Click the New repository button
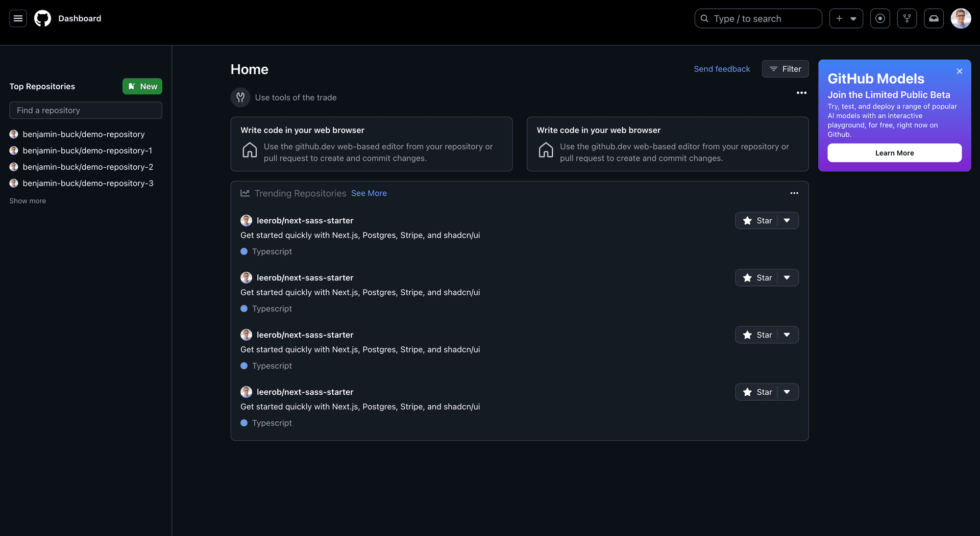Image resolution: width=980 pixels, height=536 pixels. pyautogui.click(x=142, y=86)
